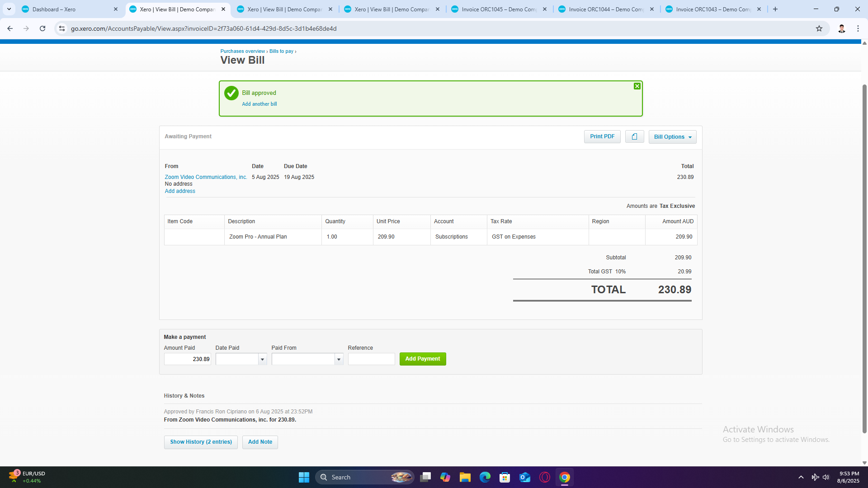
Task: Open Task View on the taskbar
Action: pyautogui.click(x=425, y=477)
